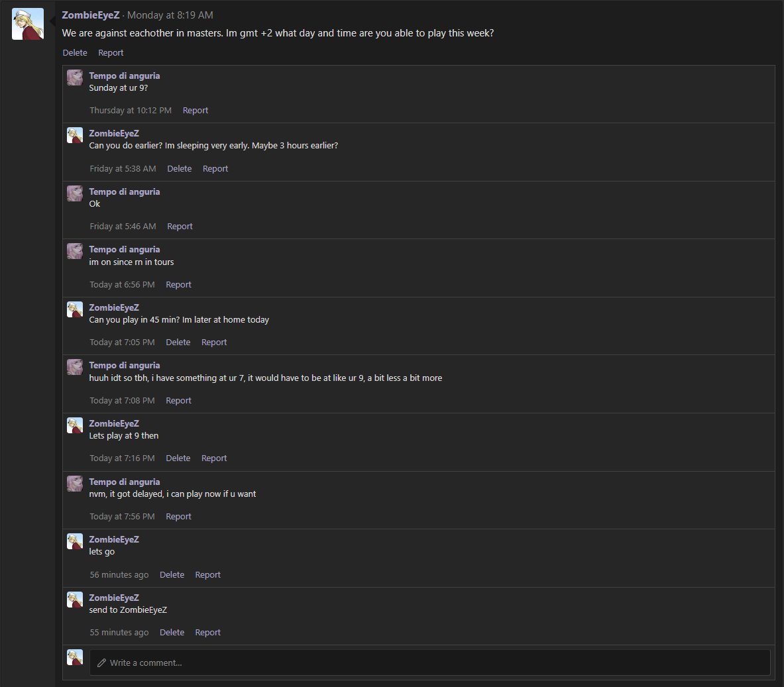Report the "Friday at 5:46 AM" Ok comment

(180, 226)
